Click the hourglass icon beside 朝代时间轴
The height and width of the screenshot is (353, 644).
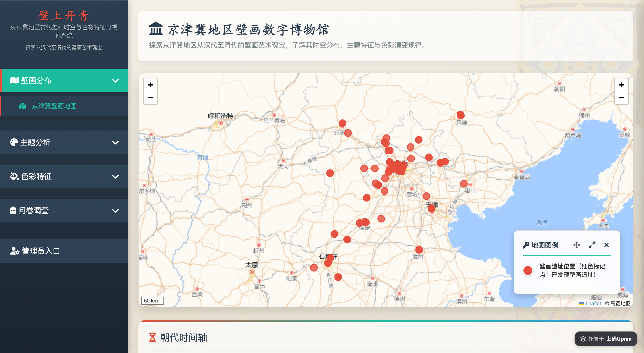click(x=153, y=338)
